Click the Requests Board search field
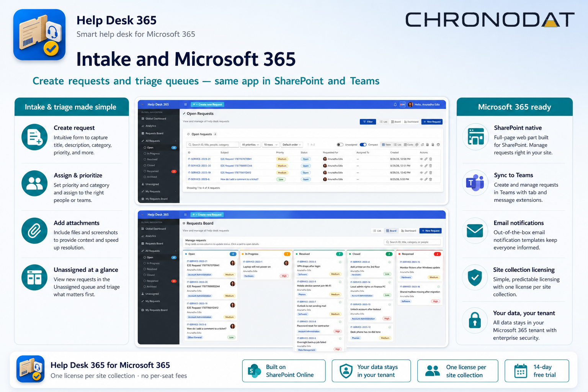 (412, 242)
